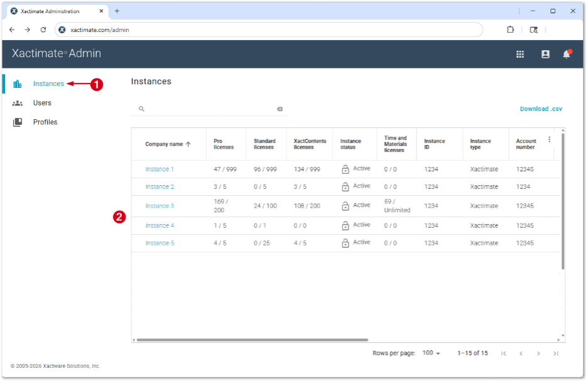The width and height of the screenshot is (588, 381).
Task: Click the clear search icon
Action: coord(280,109)
